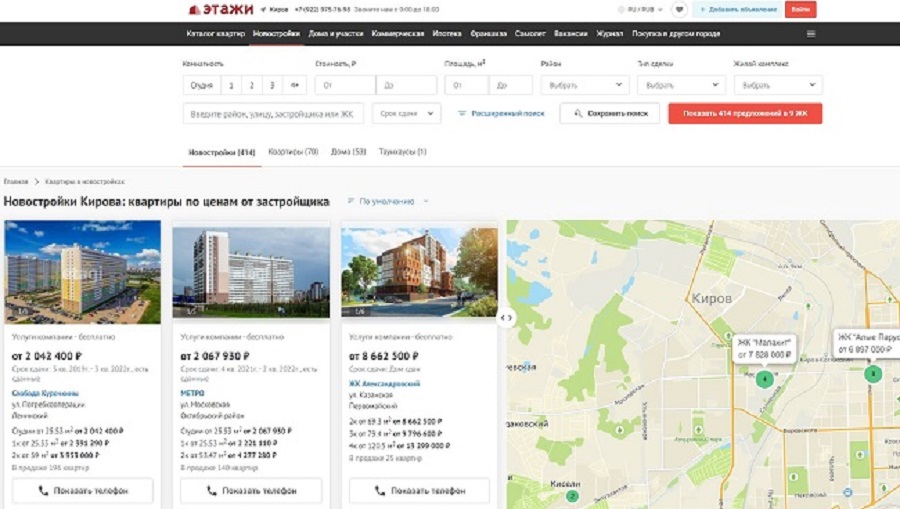900x509 pixels.
Task: Click the Этажи logo
Action: coord(220,10)
